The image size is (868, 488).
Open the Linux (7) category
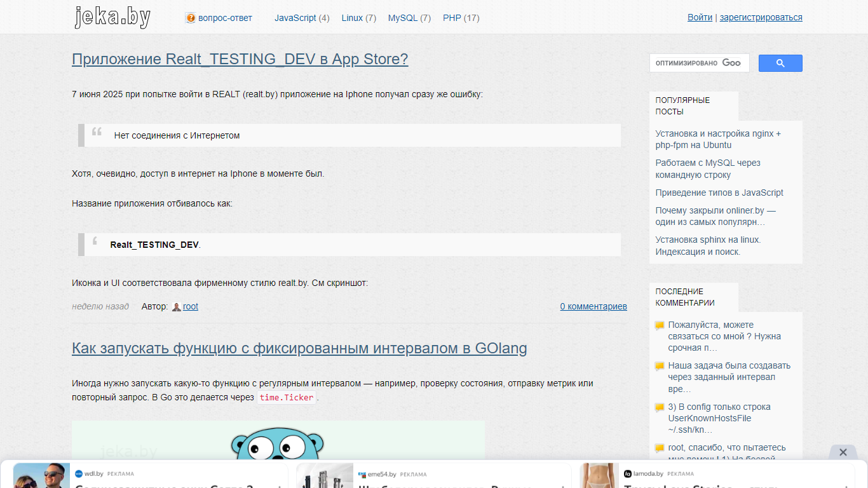(358, 18)
